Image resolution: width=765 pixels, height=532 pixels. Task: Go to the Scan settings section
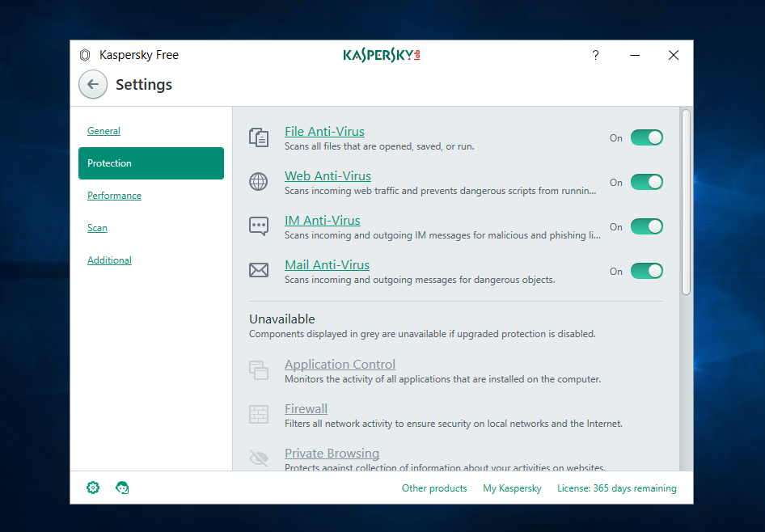coord(97,228)
